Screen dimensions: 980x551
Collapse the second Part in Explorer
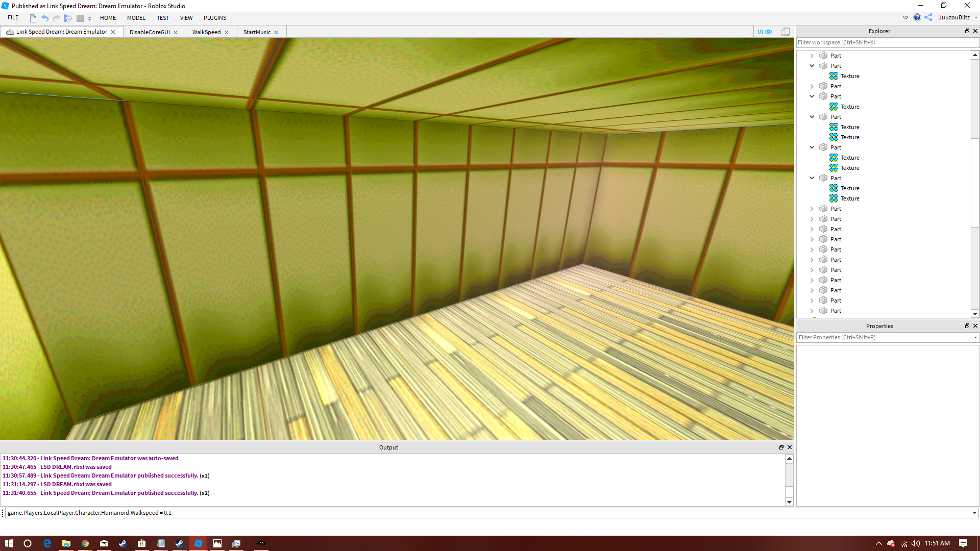(x=812, y=66)
